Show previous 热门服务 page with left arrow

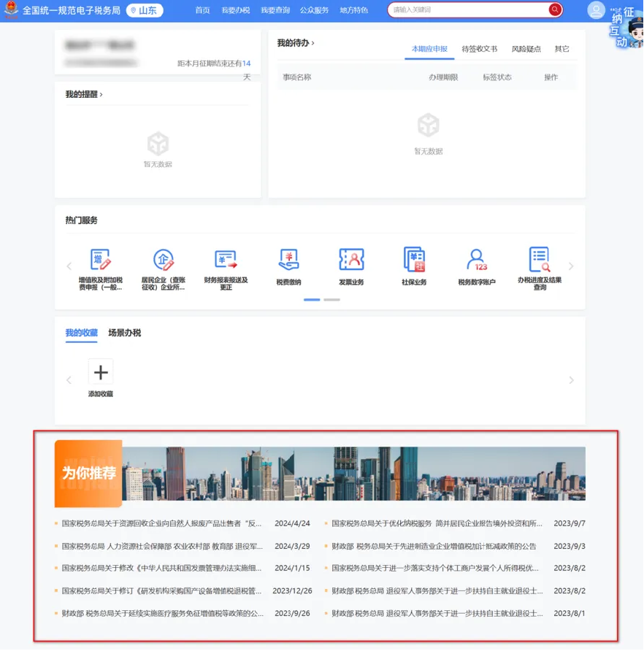[x=69, y=266]
